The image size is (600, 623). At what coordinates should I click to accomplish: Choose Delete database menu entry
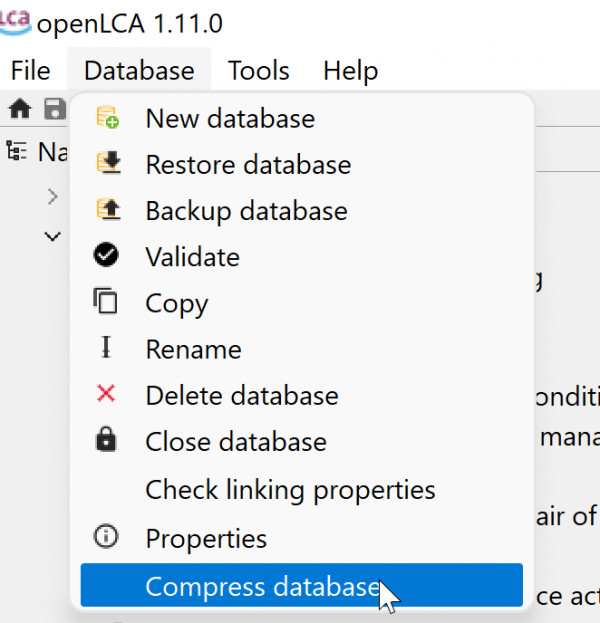tap(302, 395)
